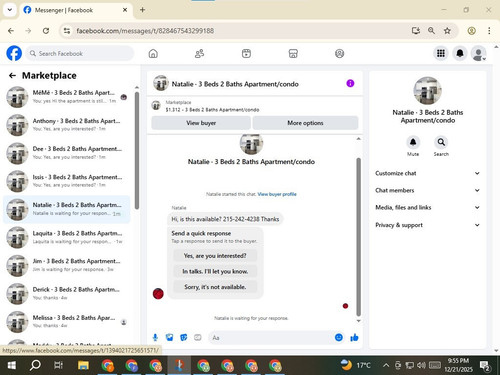Open Chrome profile icon
The width and height of the screenshot is (500, 375).
pyautogui.click(x=471, y=31)
